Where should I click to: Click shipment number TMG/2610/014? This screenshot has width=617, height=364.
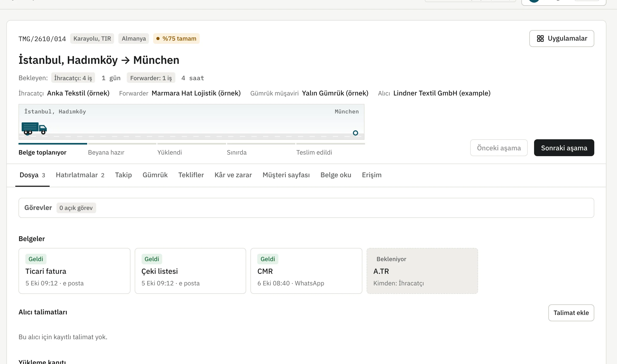42,39
